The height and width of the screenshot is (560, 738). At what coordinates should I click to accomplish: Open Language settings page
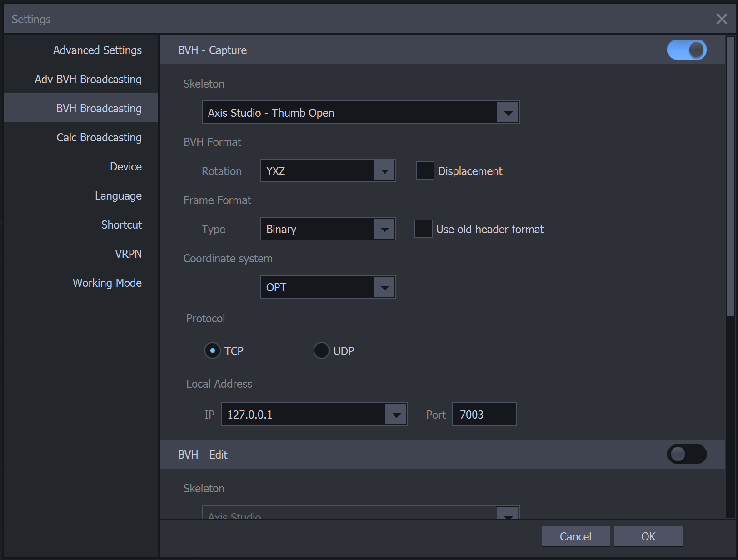click(81, 195)
